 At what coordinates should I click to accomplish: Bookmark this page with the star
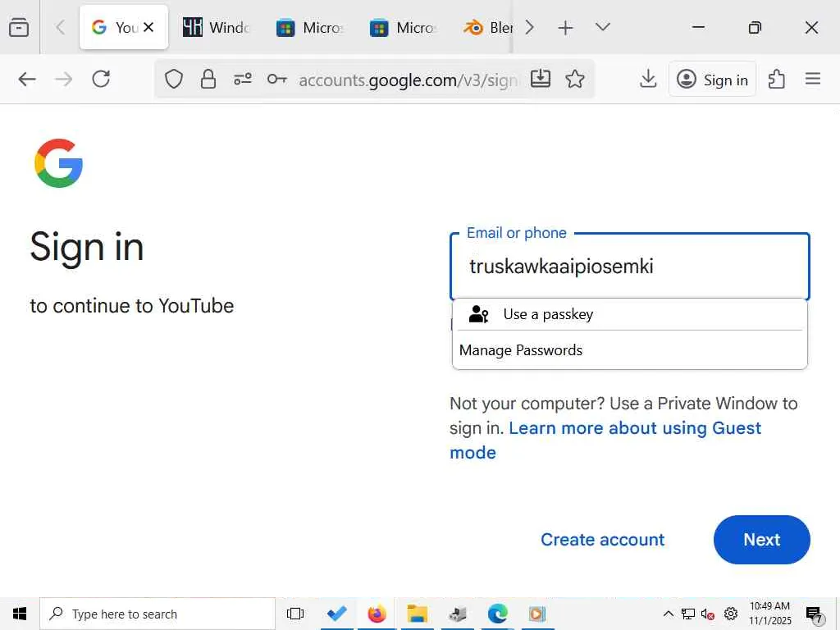(575, 79)
